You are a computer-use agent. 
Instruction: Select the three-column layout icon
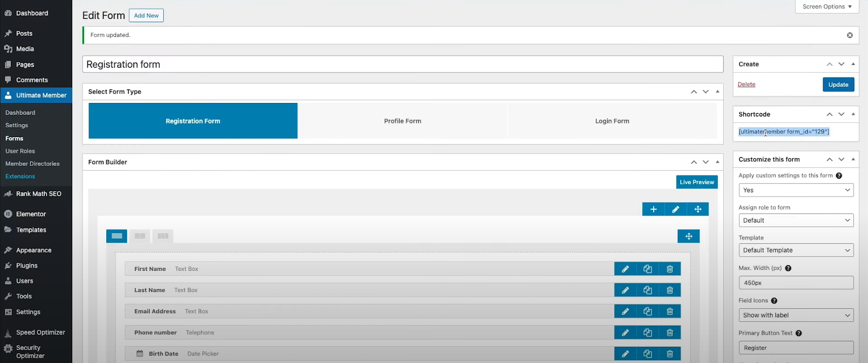point(163,236)
